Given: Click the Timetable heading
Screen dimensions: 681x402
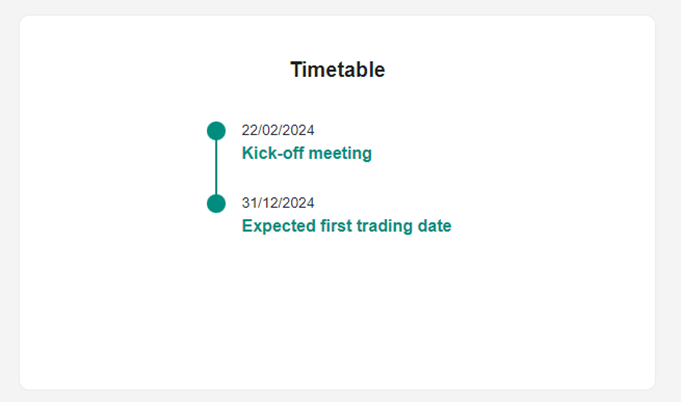Looking at the screenshot, I should (337, 70).
